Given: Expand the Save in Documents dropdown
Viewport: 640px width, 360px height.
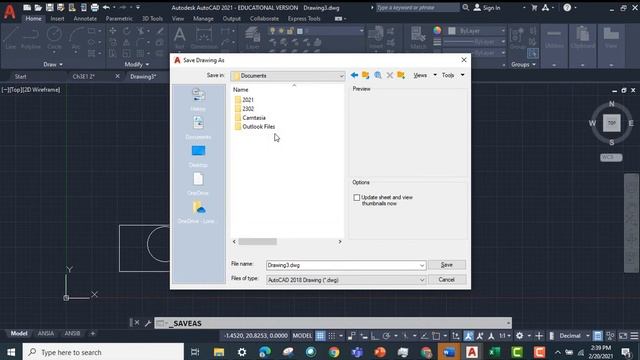Looking at the screenshot, I should coord(341,76).
